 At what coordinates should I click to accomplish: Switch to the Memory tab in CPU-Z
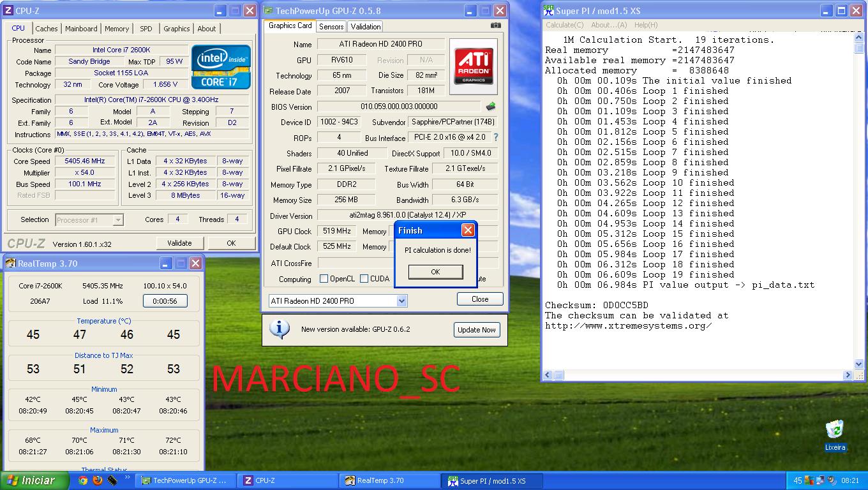click(x=117, y=29)
